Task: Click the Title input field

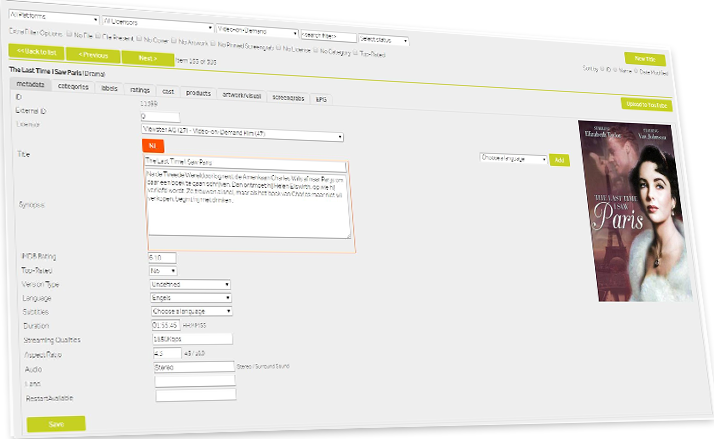Action: [244, 161]
